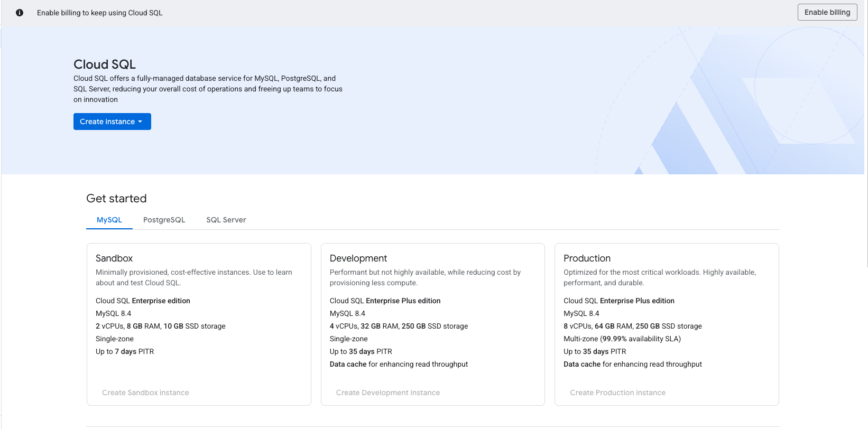Click the Production card title
This screenshot has height=429, width=868.
587,258
